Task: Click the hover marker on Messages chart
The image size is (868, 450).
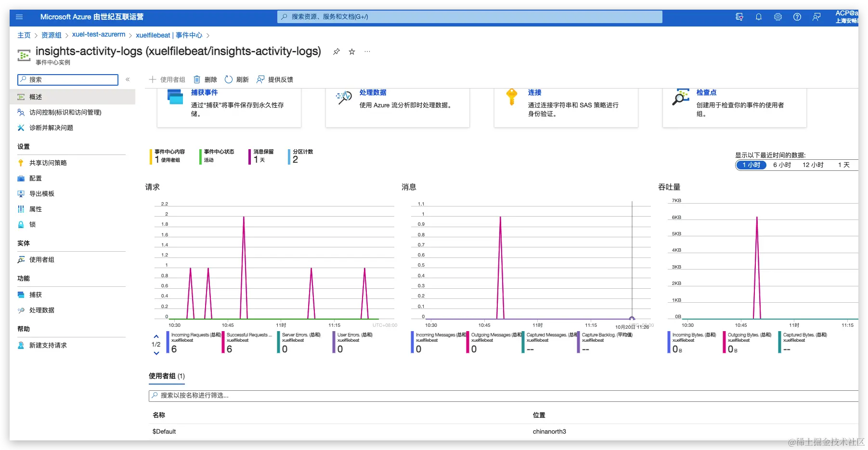Action: click(632, 318)
